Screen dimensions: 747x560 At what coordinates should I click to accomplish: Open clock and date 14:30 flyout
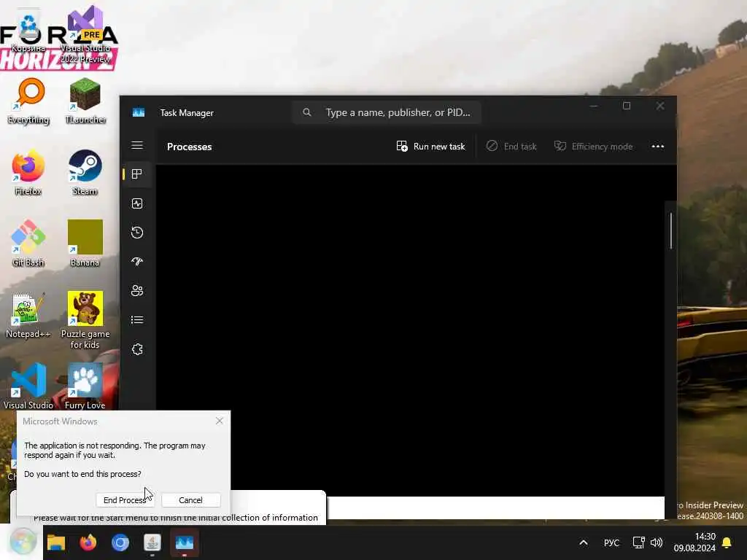click(694, 542)
